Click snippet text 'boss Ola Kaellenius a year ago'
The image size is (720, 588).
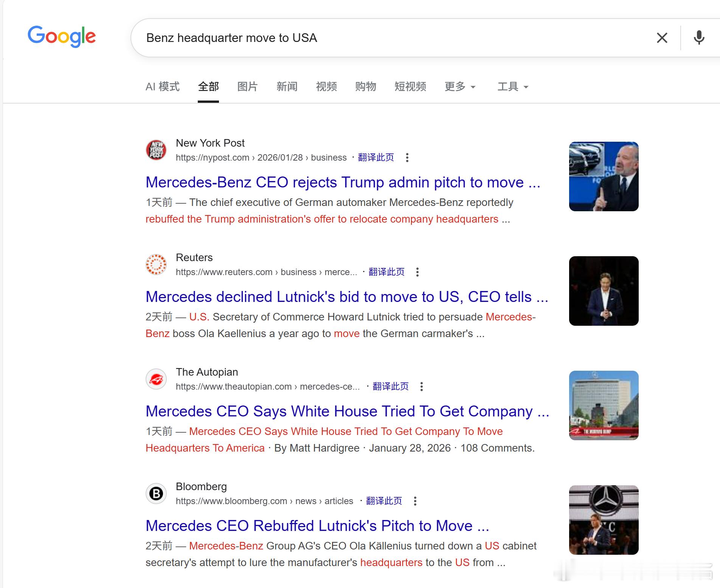click(x=251, y=334)
